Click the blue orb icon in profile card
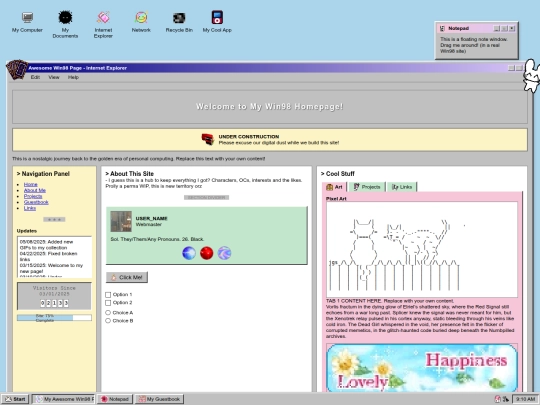Screen dimensions: 540x405 pos(189,253)
